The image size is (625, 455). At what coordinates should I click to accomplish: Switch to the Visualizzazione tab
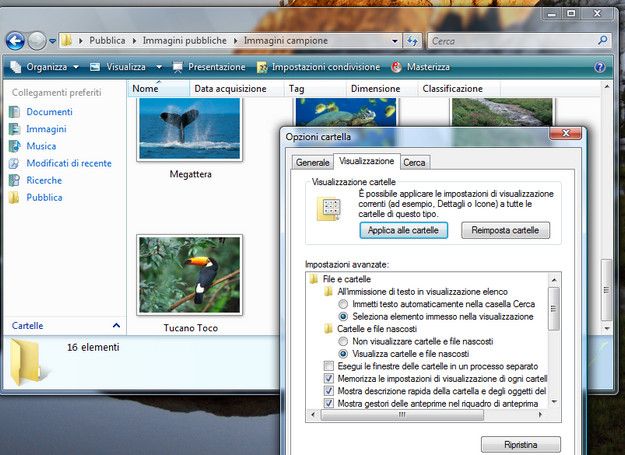pyautogui.click(x=367, y=161)
